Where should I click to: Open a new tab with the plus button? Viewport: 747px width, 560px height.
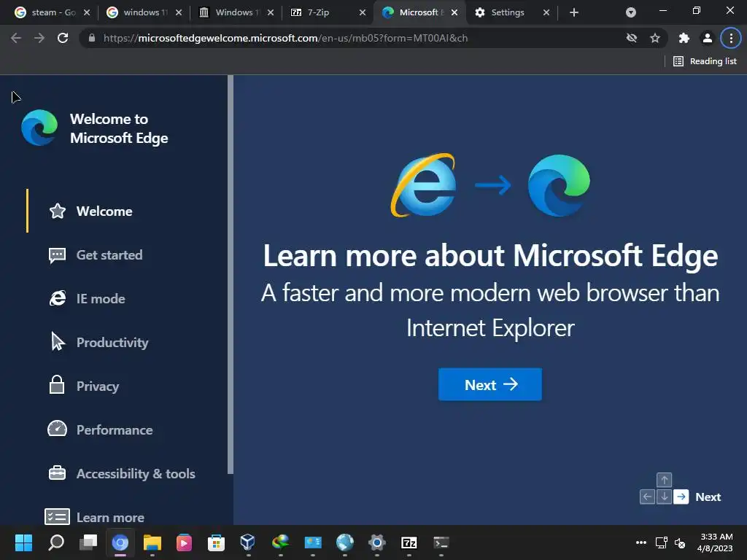click(574, 12)
